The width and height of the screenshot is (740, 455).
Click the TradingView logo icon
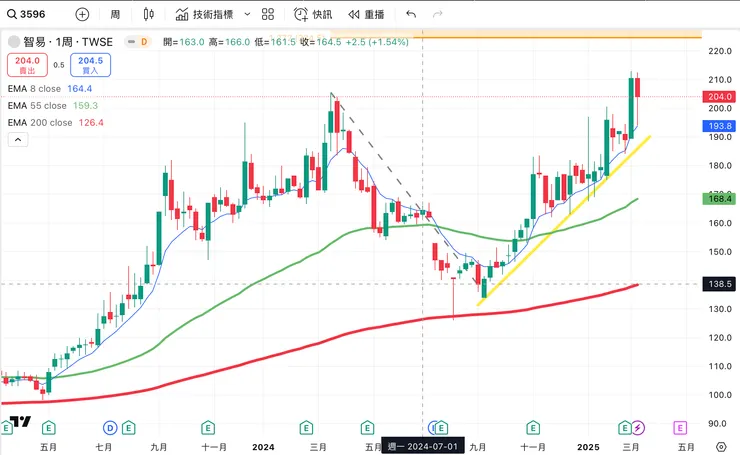tap(20, 421)
